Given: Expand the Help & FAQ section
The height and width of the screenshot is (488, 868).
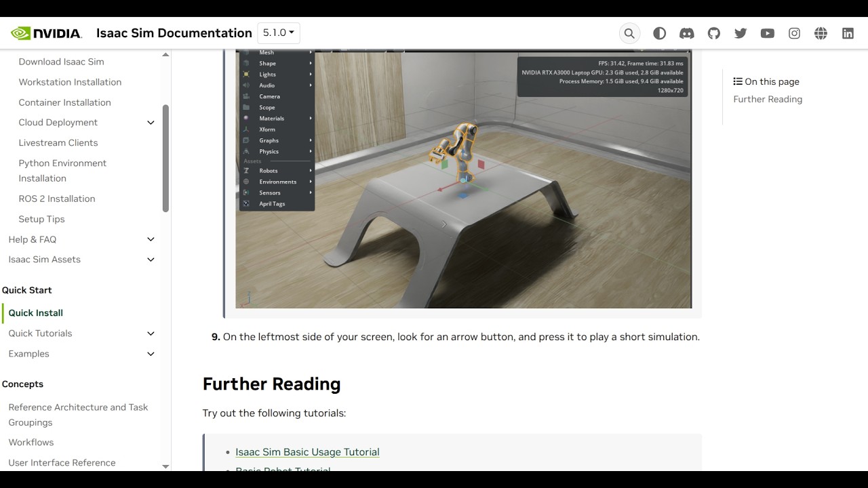Looking at the screenshot, I should click(x=151, y=239).
